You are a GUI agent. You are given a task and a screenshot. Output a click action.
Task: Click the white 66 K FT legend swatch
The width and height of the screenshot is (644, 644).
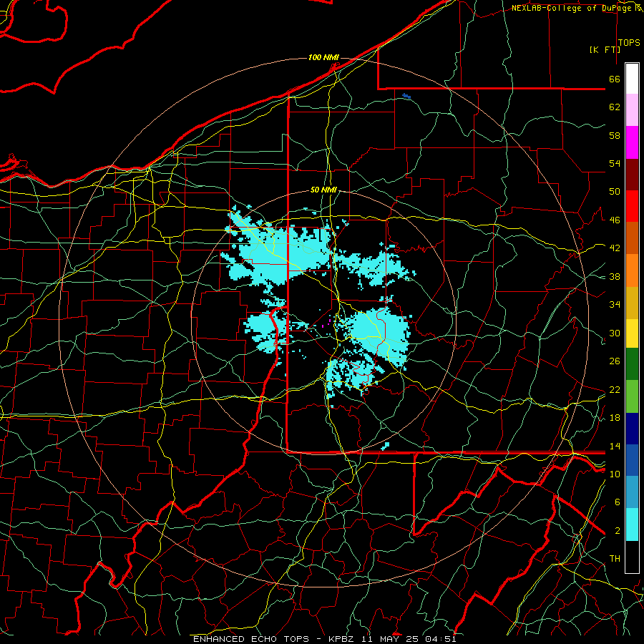pos(632,79)
